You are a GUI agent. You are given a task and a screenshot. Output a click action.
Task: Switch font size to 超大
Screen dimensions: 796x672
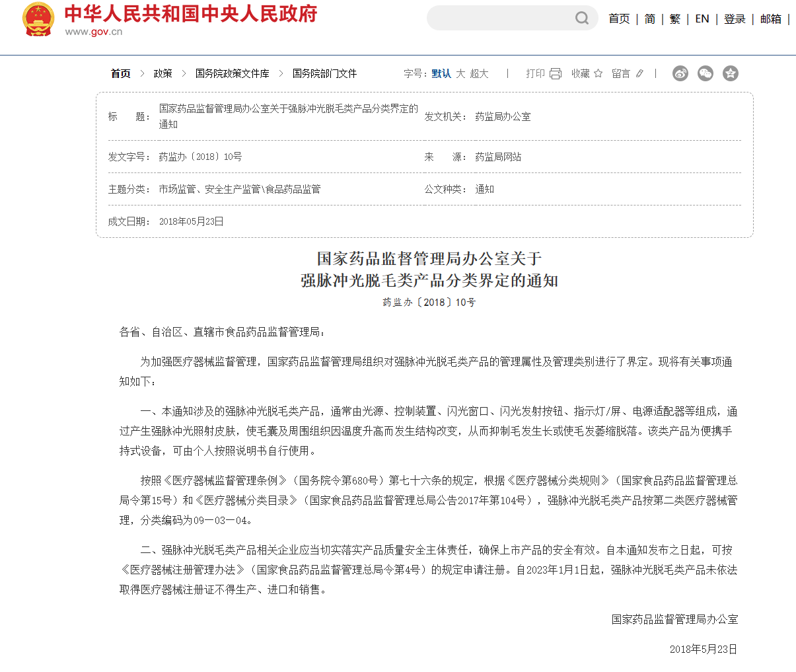tap(480, 73)
